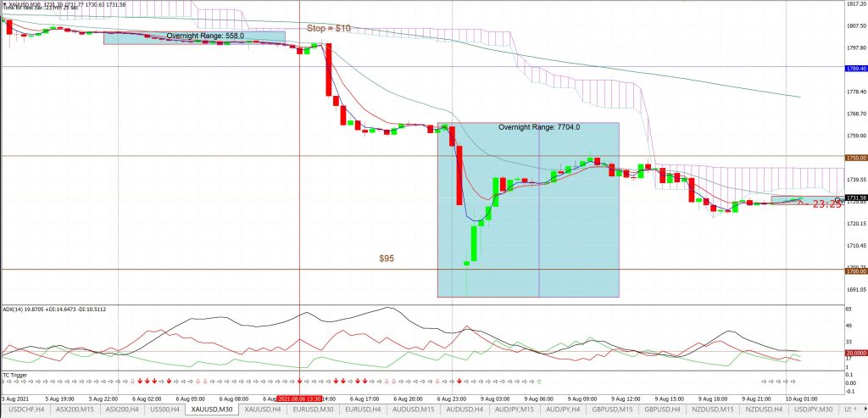
Task: Open the XAUUSD,H4 chart tab
Action: coord(263,410)
